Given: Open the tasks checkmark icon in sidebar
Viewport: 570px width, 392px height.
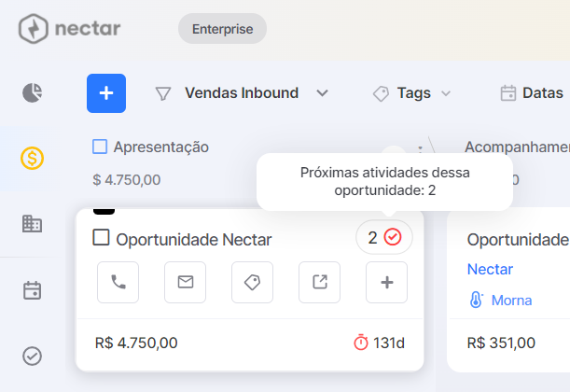Looking at the screenshot, I should coord(32,356).
